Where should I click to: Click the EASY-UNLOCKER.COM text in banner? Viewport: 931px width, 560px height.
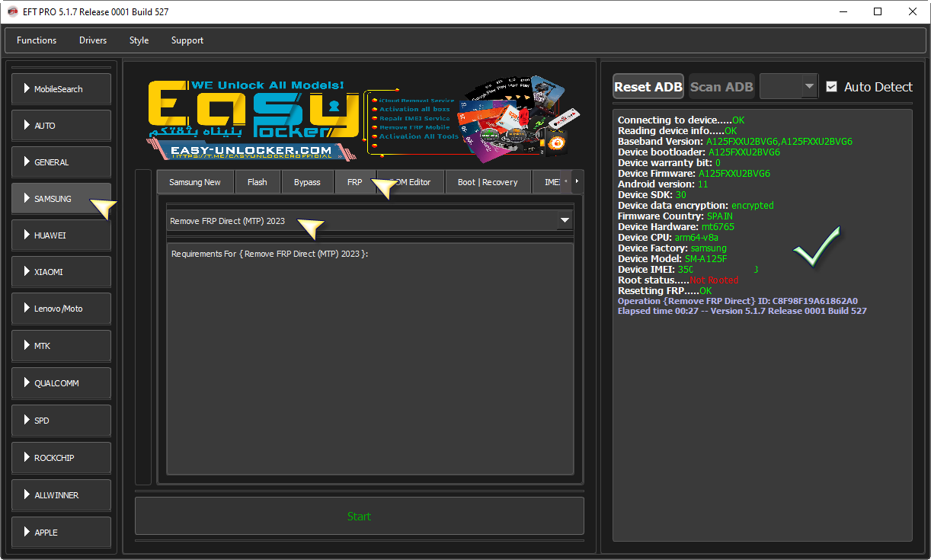pos(251,150)
